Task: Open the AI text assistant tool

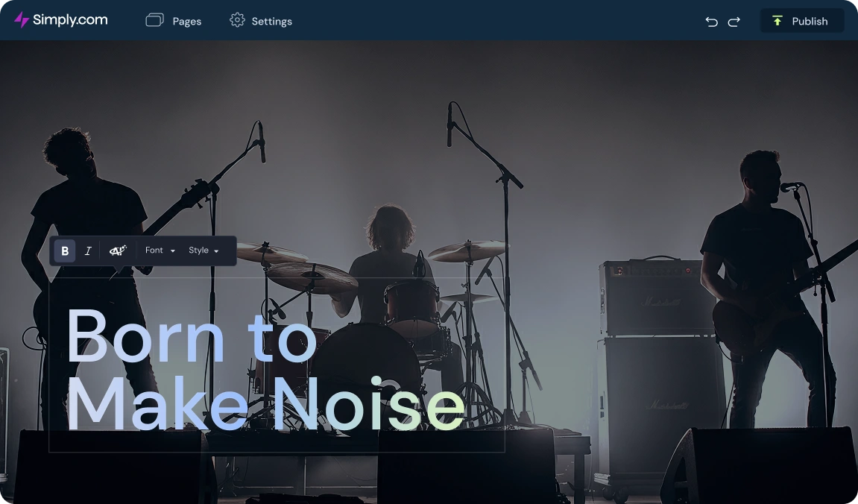Action: coord(118,251)
